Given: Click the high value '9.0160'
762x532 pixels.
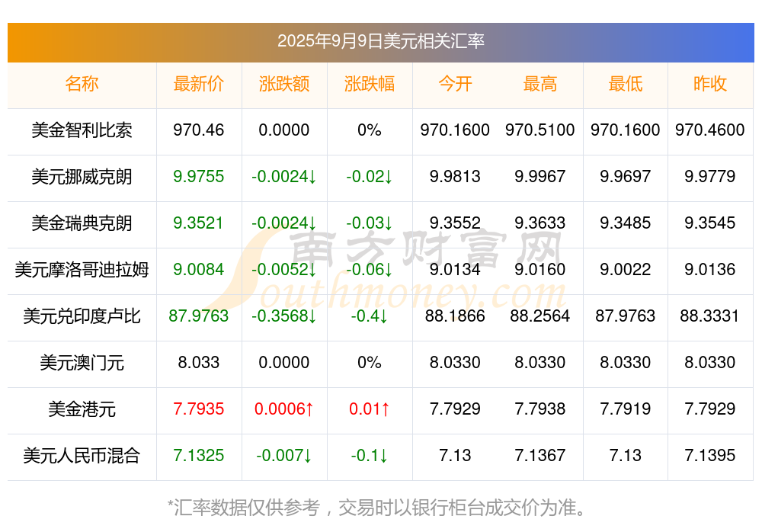Looking at the screenshot, I should tap(540, 269).
